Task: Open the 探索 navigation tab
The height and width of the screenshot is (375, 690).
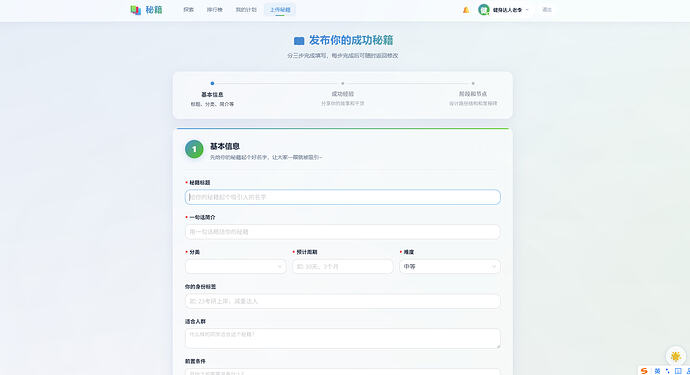Action: (x=188, y=10)
